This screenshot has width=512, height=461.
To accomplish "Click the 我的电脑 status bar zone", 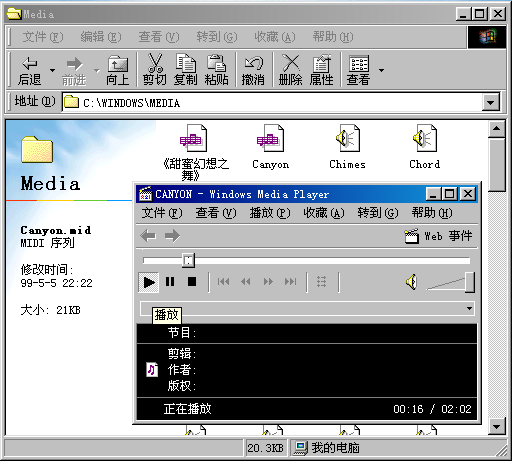I will tap(397, 448).
